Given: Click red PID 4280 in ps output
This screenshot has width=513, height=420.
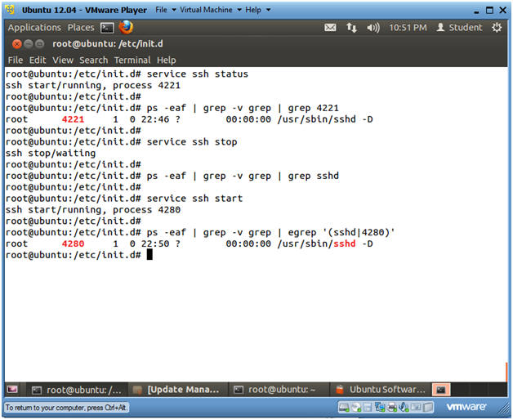Looking at the screenshot, I should pos(73,244).
